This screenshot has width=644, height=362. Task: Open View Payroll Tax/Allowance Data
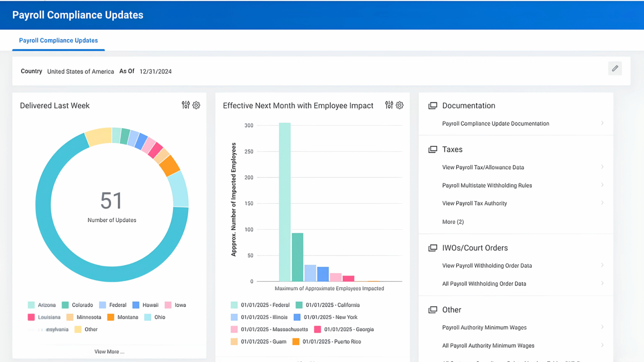[x=483, y=167]
